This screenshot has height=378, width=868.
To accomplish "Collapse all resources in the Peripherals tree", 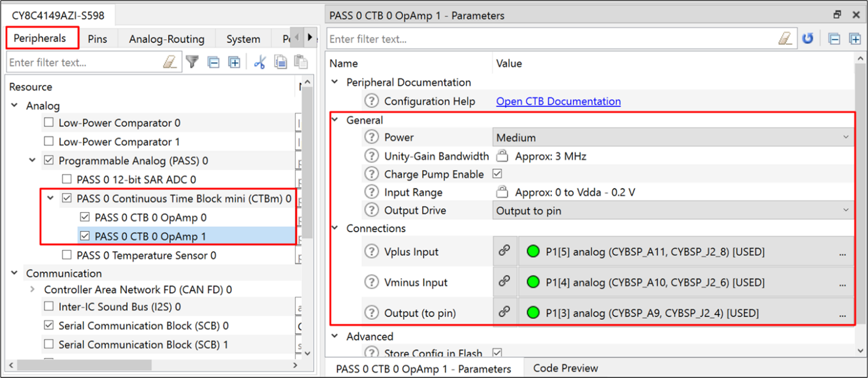I will 214,62.
